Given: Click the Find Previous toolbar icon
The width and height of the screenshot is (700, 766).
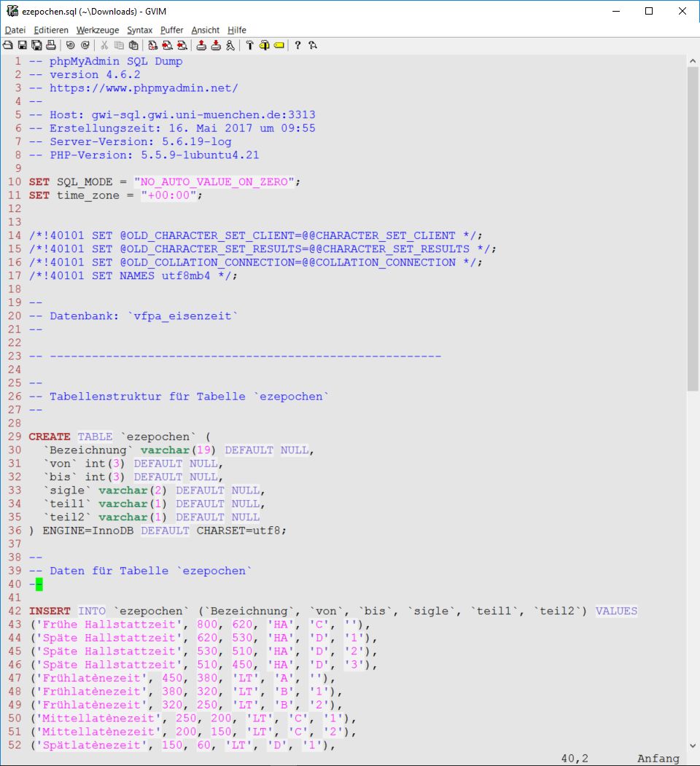Looking at the screenshot, I should [x=182, y=45].
